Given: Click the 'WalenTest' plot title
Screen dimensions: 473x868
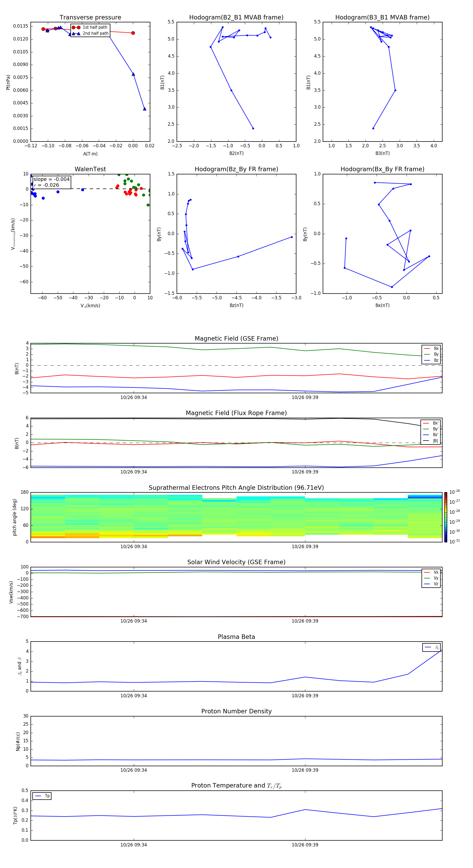Looking at the screenshot, I should (x=90, y=169).
